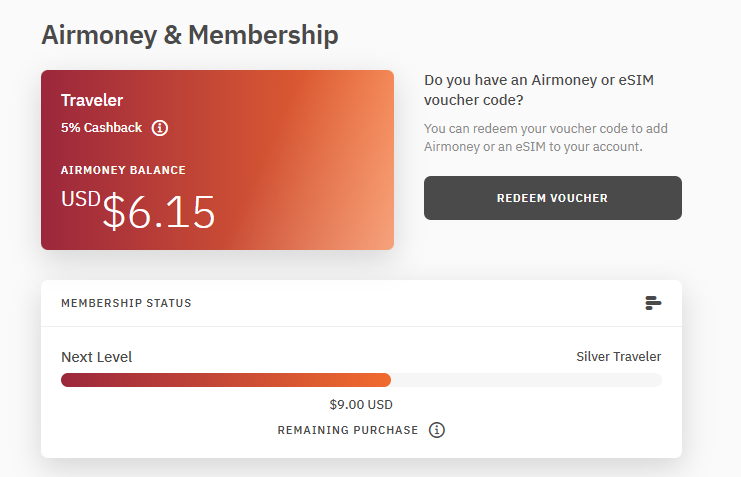Open the 5% Cashback info icon
741x477 pixels.
(x=160, y=128)
